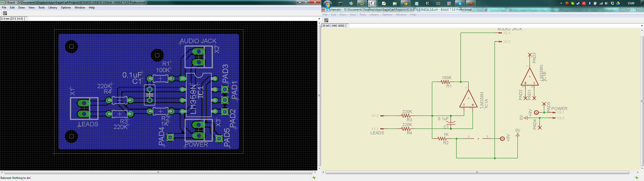
Task: Open Help menu in Board window
Action: [x=92, y=8]
